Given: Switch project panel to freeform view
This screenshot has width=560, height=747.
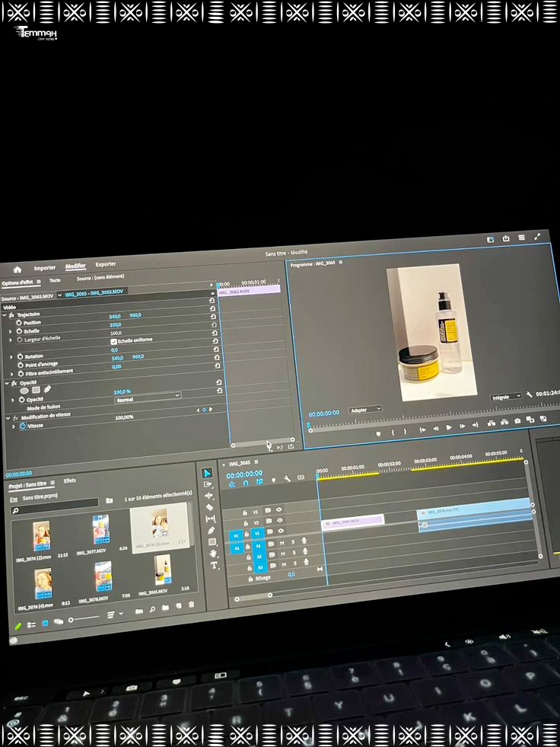Looking at the screenshot, I should (59, 621).
